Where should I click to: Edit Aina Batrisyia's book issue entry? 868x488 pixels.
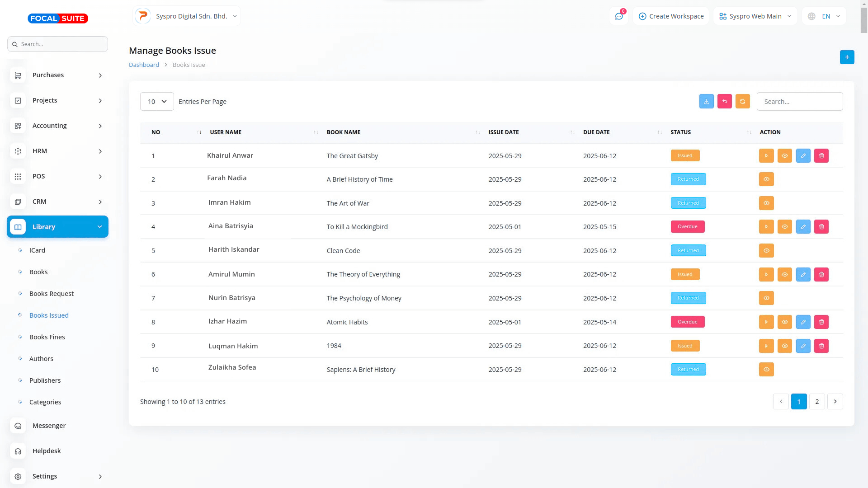pyautogui.click(x=803, y=227)
